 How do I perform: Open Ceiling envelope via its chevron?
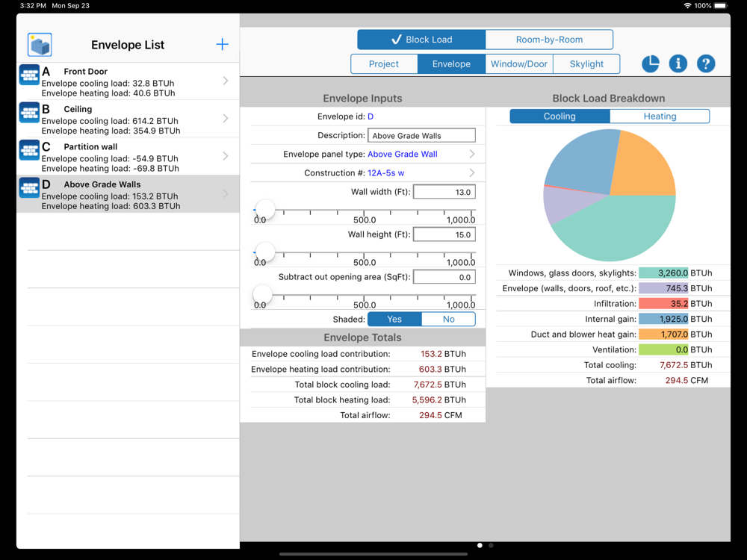pos(226,119)
